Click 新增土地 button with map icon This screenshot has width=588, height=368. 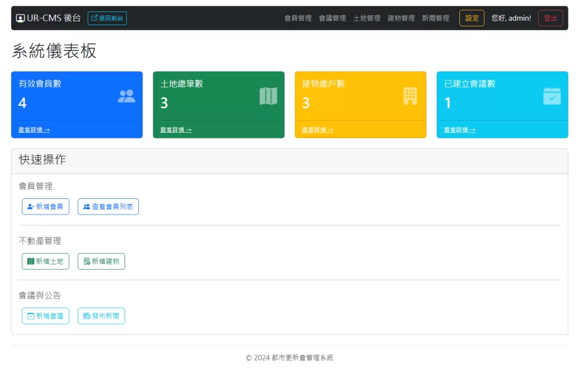click(45, 261)
